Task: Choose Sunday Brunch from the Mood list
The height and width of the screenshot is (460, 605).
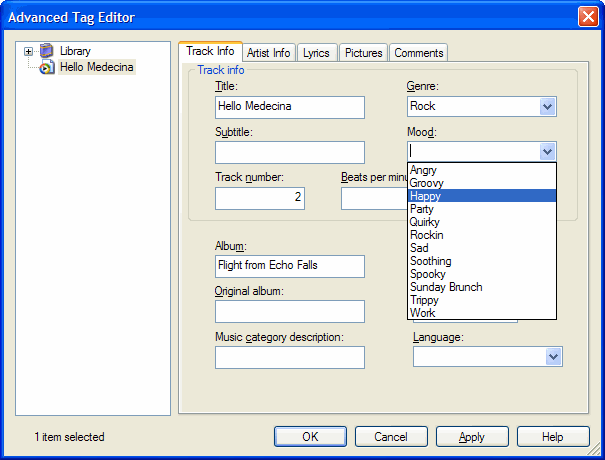Action: (482, 287)
